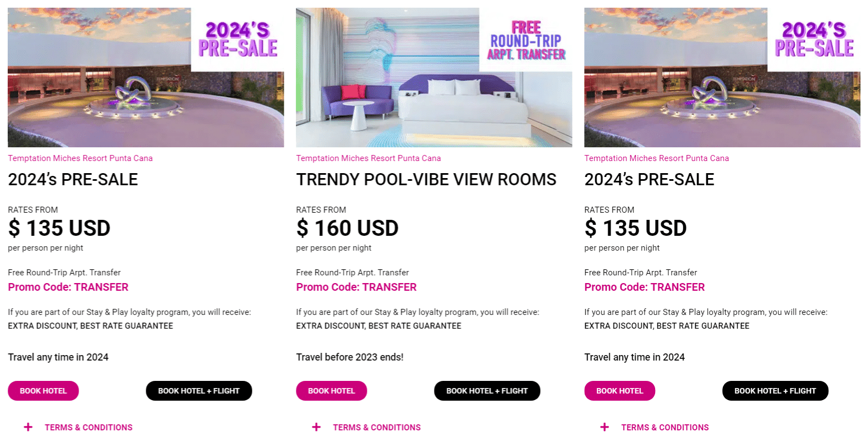Book hotel for first 2024's Pre-Sale offer
The image size is (868, 443).
click(x=43, y=391)
